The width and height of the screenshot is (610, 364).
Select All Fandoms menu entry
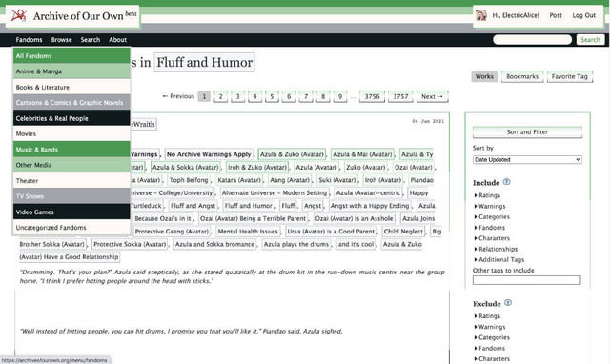pos(71,56)
